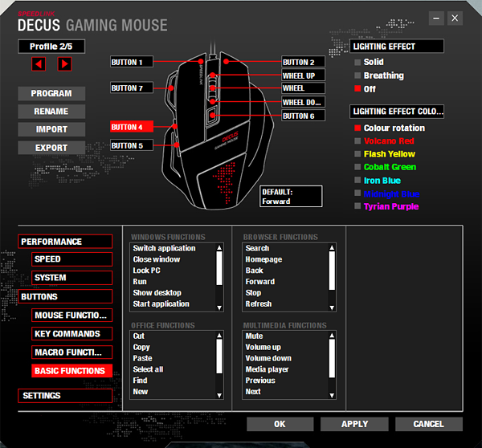Click the PROGRAM button
Image resolution: width=482 pixels, height=448 pixels.
[x=51, y=93]
